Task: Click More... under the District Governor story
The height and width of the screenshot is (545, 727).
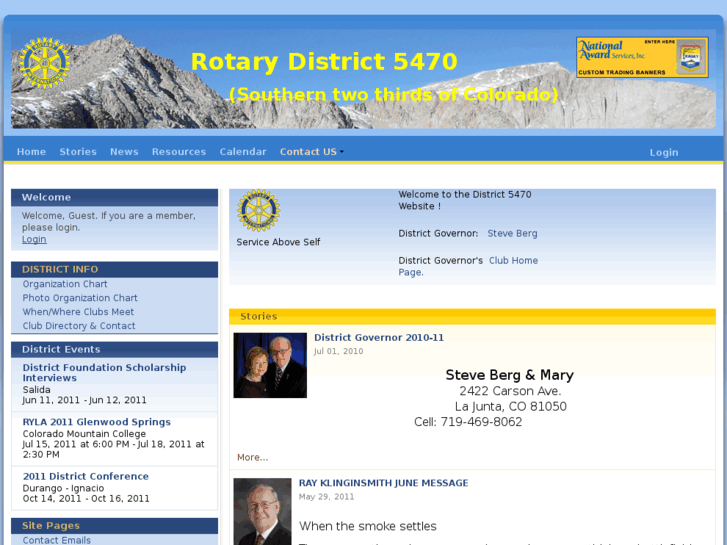Action: [x=252, y=457]
